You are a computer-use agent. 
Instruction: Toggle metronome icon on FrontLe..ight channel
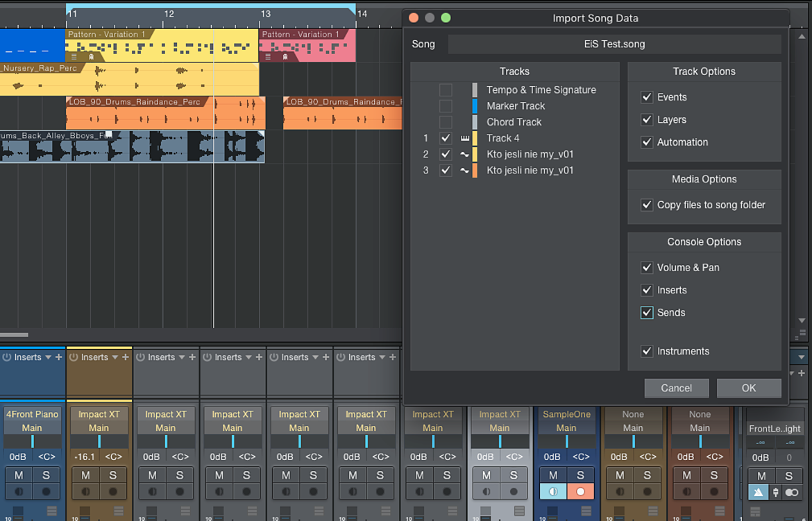pos(758,493)
